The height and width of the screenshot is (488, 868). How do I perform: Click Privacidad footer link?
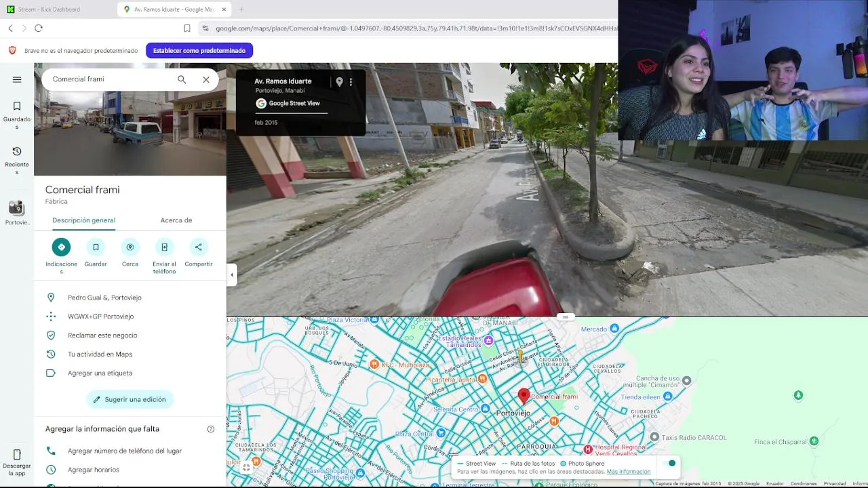[x=834, y=484]
